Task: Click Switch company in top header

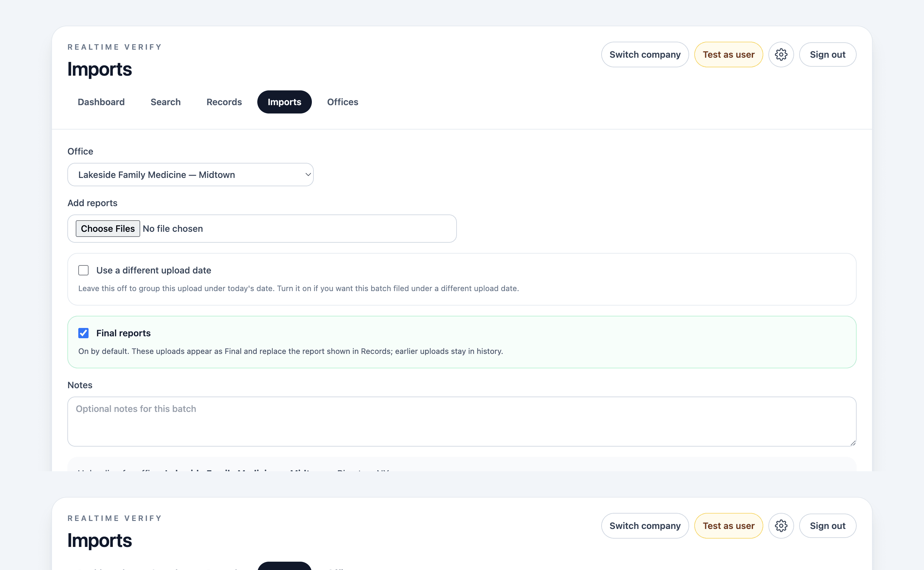Action: (645, 55)
